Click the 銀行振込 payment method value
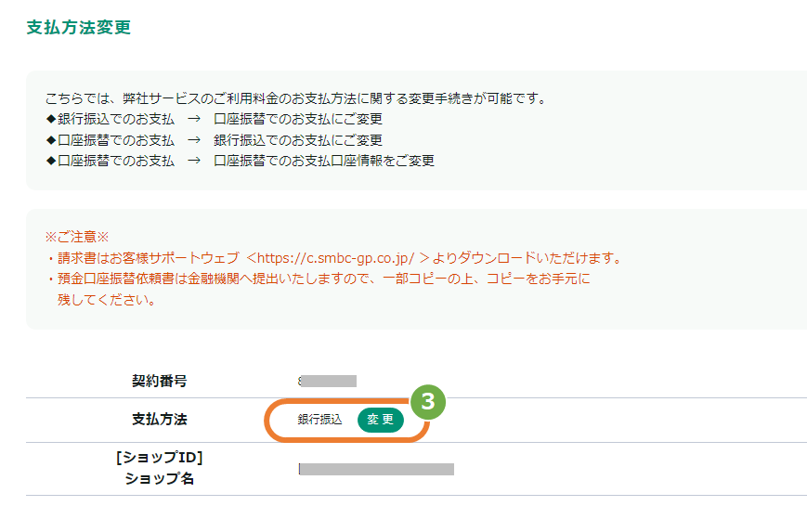This screenshot has height=532, width=807. click(x=319, y=420)
